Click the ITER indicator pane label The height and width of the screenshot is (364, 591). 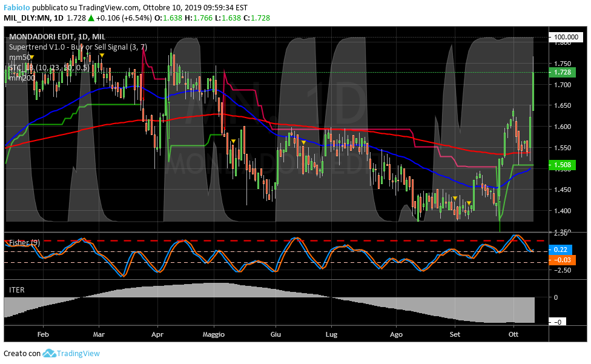17,290
